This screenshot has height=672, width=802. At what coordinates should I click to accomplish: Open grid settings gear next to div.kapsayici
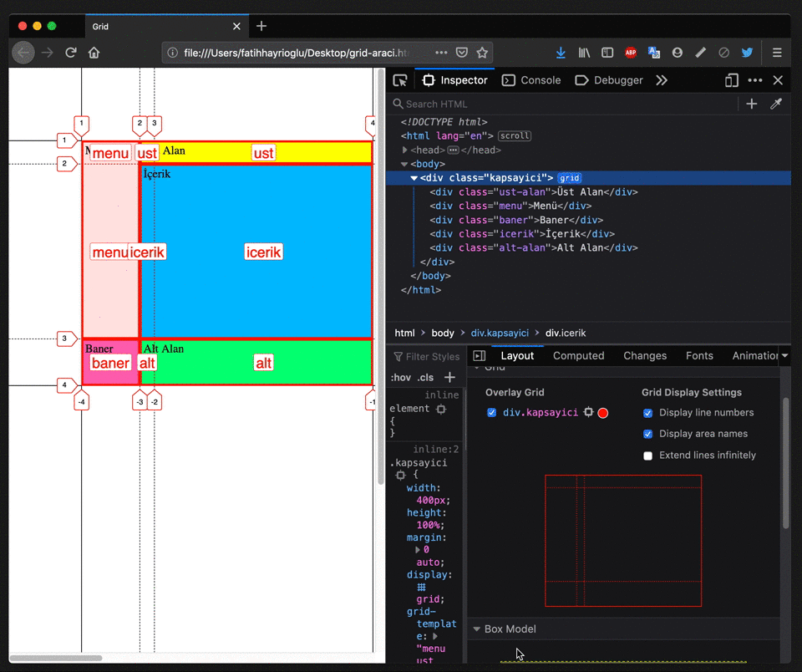click(588, 412)
